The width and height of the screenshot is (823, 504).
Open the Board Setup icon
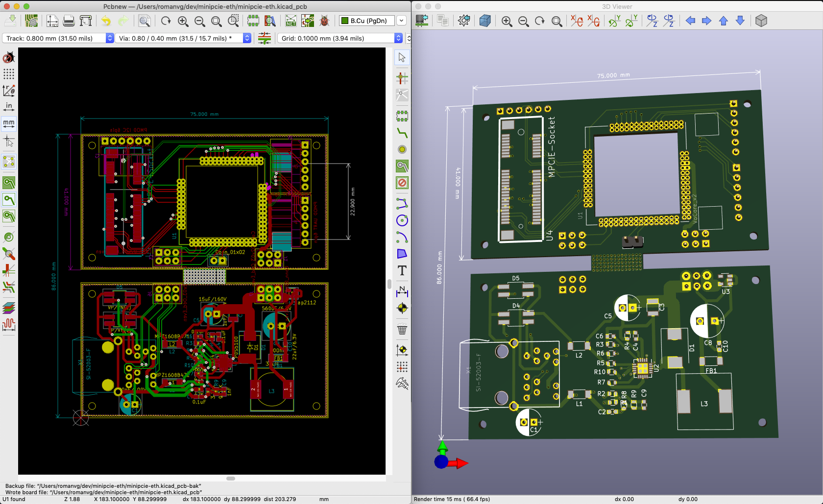click(x=31, y=21)
